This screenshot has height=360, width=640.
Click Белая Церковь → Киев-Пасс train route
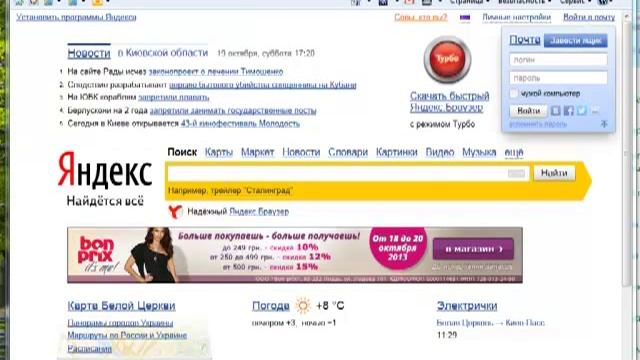coord(490,323)
